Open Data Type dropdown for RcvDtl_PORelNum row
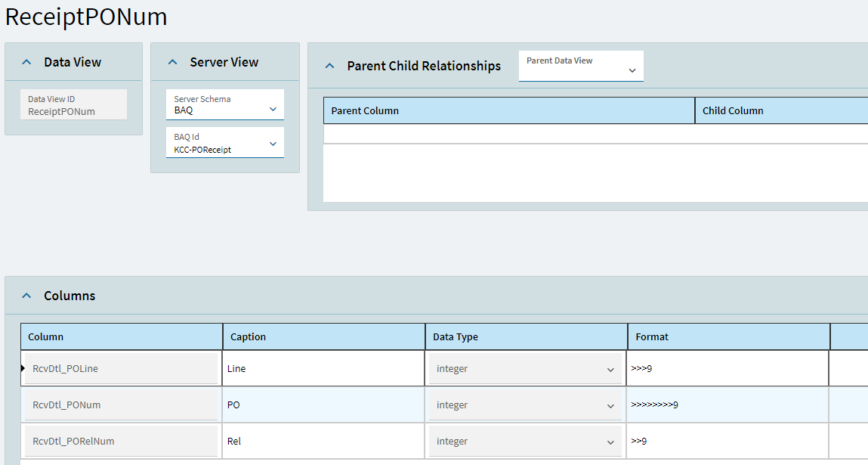868x465 pixels. point(610,442)
